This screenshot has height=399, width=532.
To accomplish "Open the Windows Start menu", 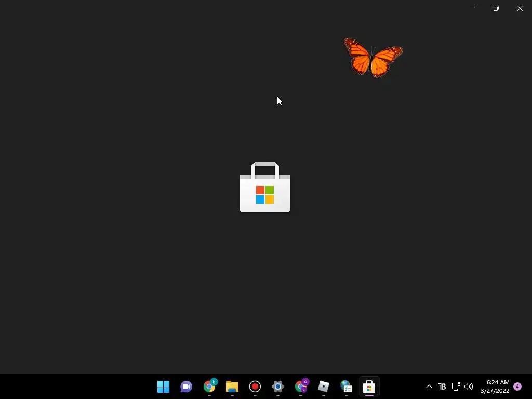I will pyautogui.click(x=163, y=387).
